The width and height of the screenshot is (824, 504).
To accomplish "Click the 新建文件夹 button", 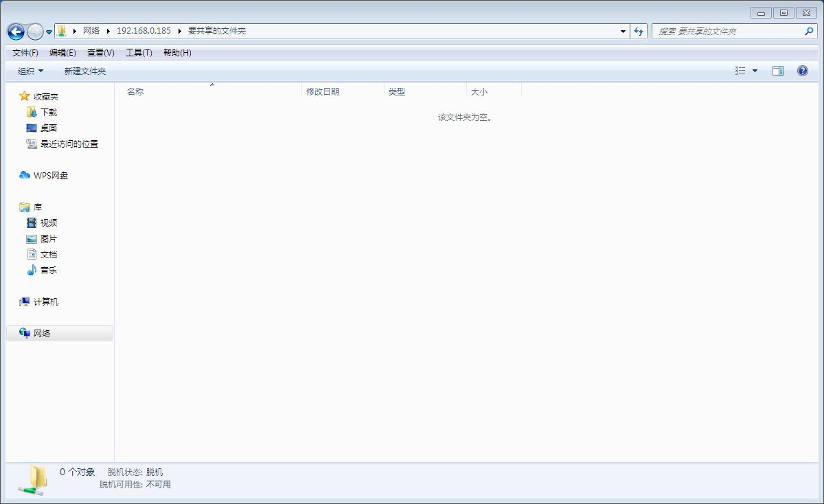I will coord(84,70).
